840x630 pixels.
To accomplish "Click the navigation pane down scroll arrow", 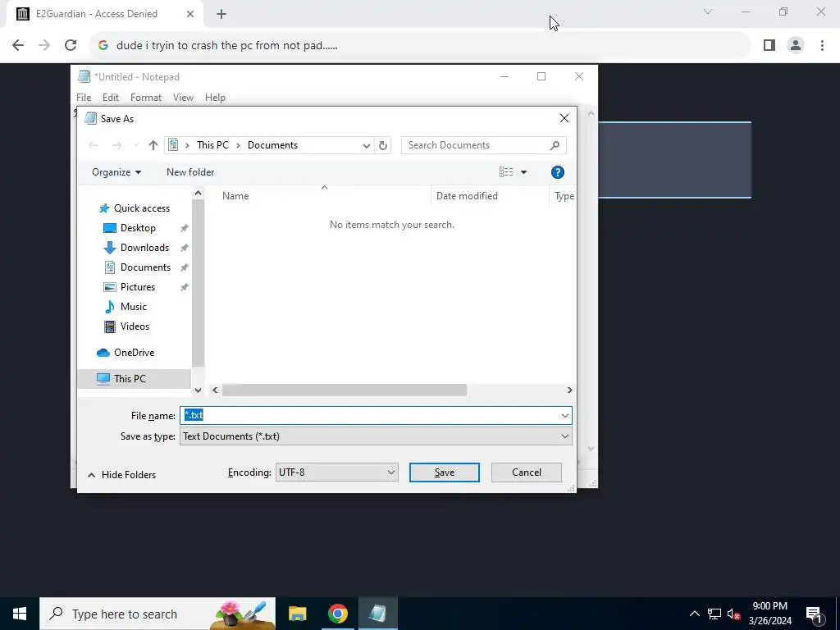I will tap(199, 390).
